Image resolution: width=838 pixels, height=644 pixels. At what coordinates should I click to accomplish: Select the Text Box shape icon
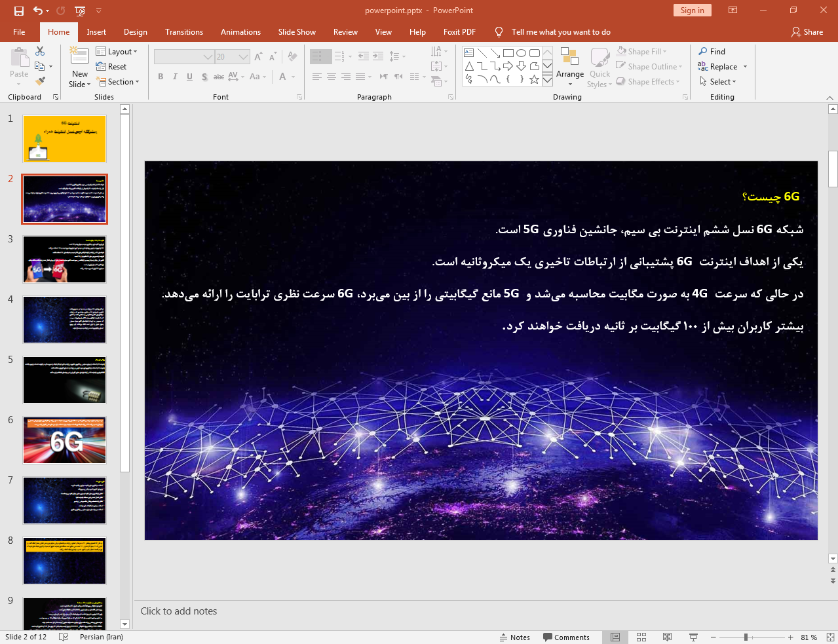469,53
